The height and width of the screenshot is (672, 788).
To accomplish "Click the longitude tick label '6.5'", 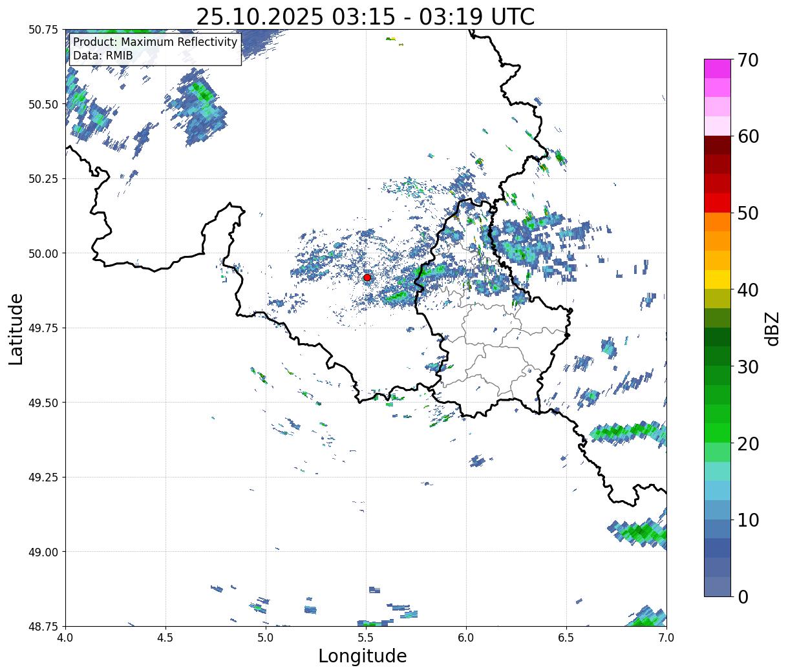I will [566, 638].
